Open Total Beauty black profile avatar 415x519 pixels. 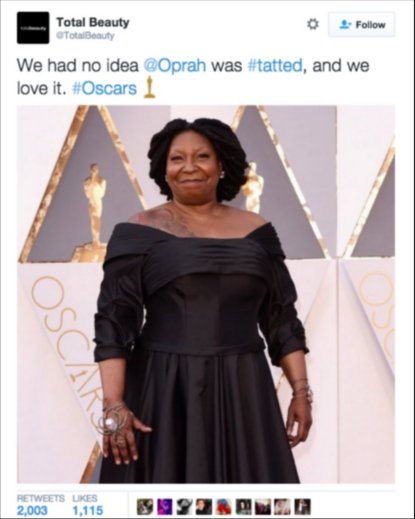point(33,27)
